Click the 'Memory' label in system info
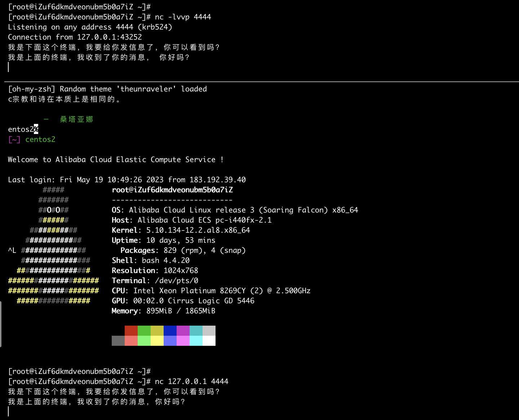The height and width of the screenshot is (420, 519). coord(124,311)
